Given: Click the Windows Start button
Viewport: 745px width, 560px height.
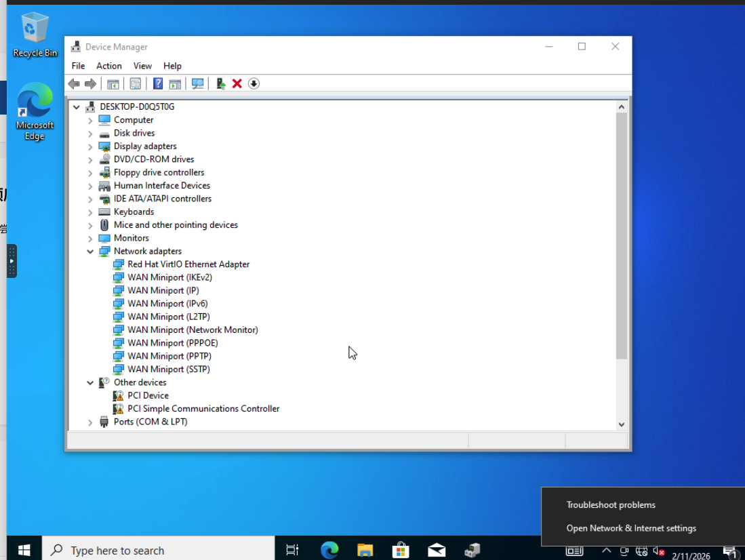Looking at the screenshot, I should [24, 550].
